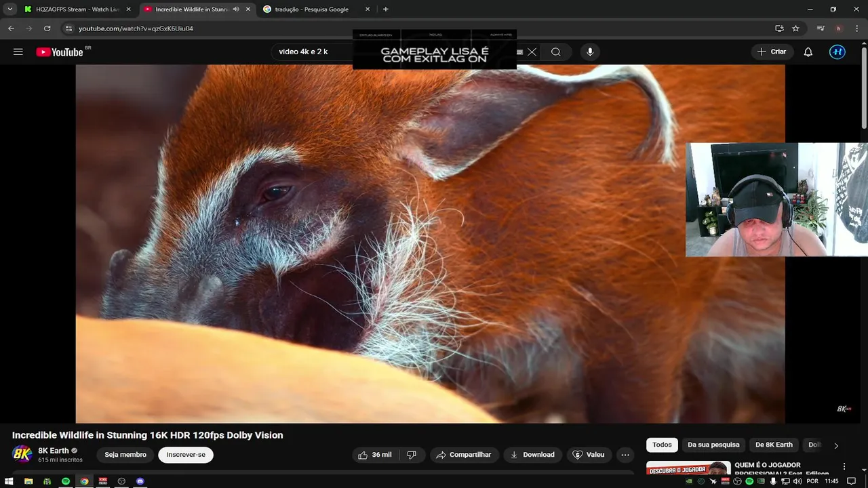Open the Criar create menu
This screenshot has height=488, width=868.
coord(772,52)
